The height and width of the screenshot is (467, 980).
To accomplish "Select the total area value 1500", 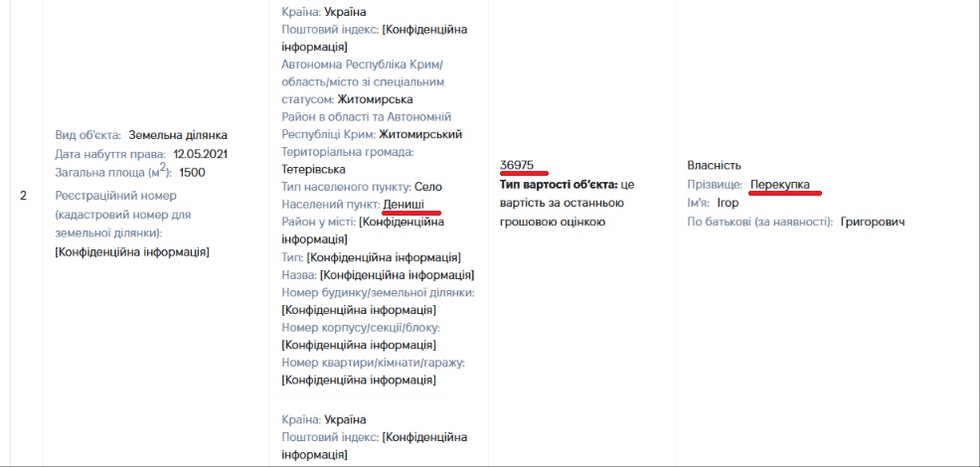I will pyautogui.click(x=193, y=172).
